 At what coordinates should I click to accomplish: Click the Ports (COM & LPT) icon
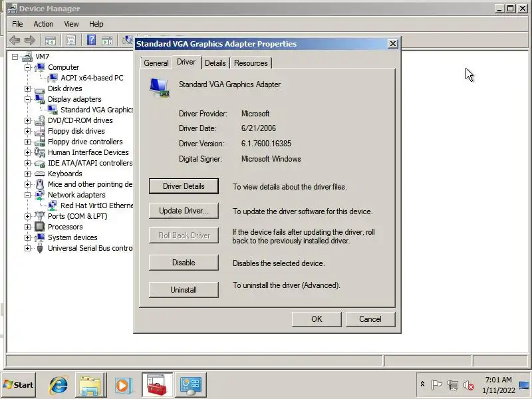[x=40, y=216]
